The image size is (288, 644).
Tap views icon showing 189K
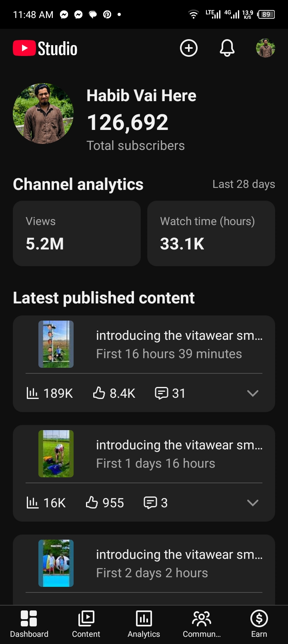click(32, 393)
